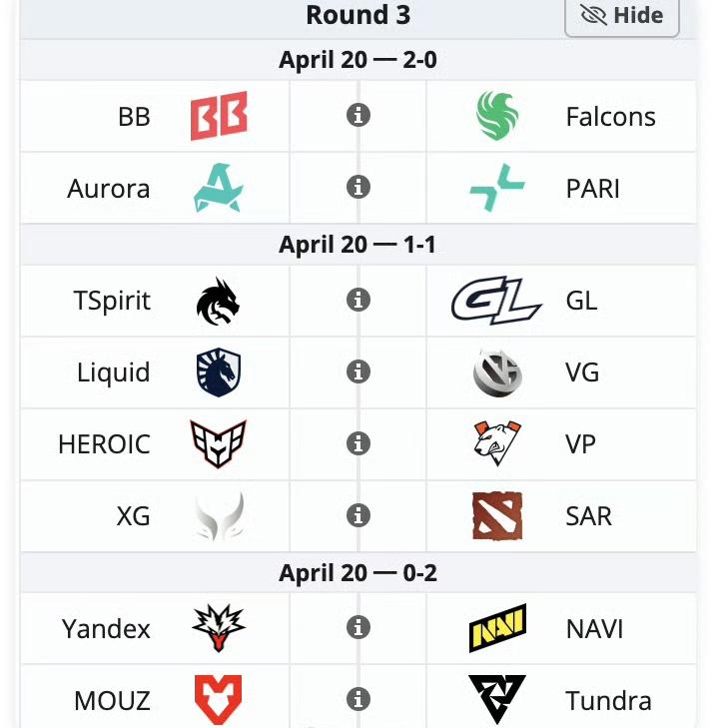The width and height of the screenshot is (711, 728).
Task: Open match details for Yandex vs NAVI
Action: tap(358, 627)
